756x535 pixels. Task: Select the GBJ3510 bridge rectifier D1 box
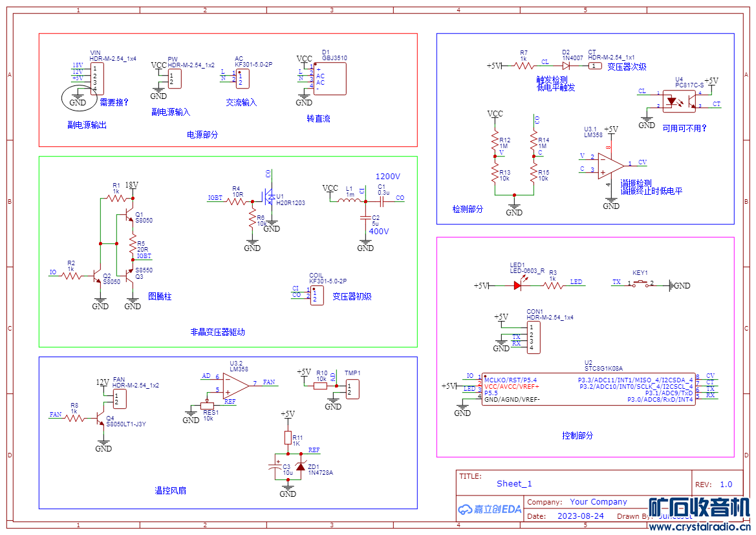point(330,78)
